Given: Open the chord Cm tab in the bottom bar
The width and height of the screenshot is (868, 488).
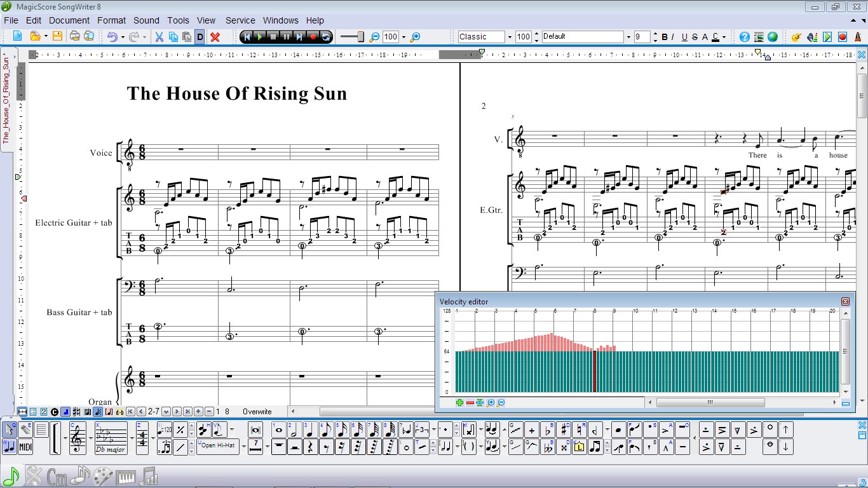Looking at the screenshot, I should pyautogui.click(x=57, y=477).
